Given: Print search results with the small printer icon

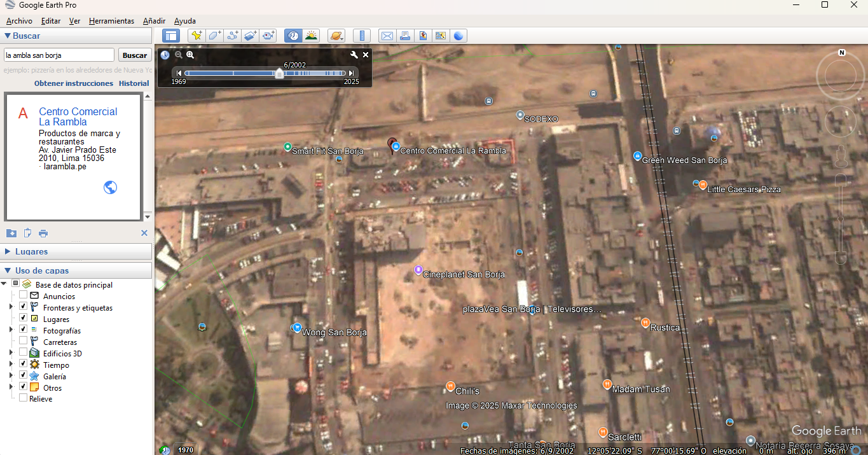Looking at the screenshot, I should 43,234.
